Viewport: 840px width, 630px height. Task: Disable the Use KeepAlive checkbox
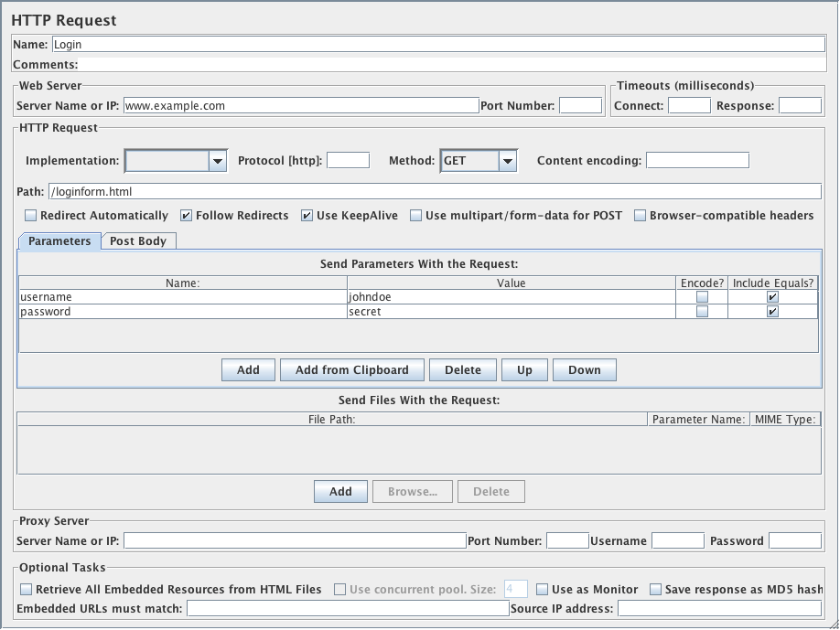point(307,216)
